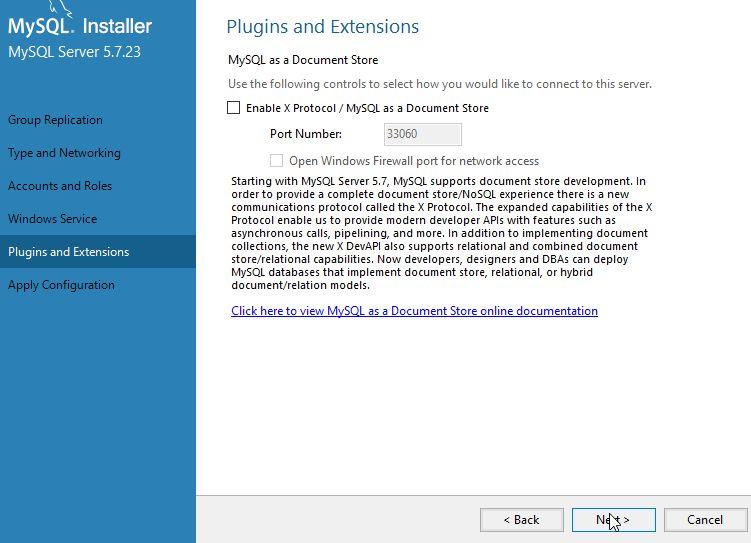751x543 pixels.
Task: Click the "Port Number:" label
Action: click(x=306, y=134)
